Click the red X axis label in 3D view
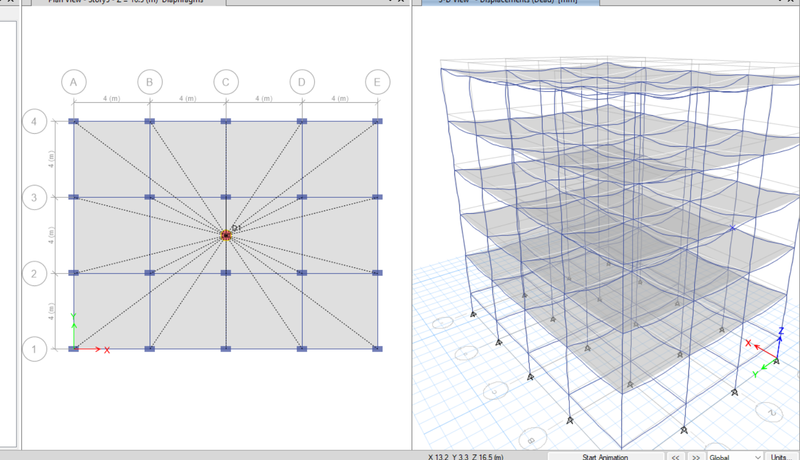Image resolution: width=800 pixels, height=460 pixels. (748, 343)
